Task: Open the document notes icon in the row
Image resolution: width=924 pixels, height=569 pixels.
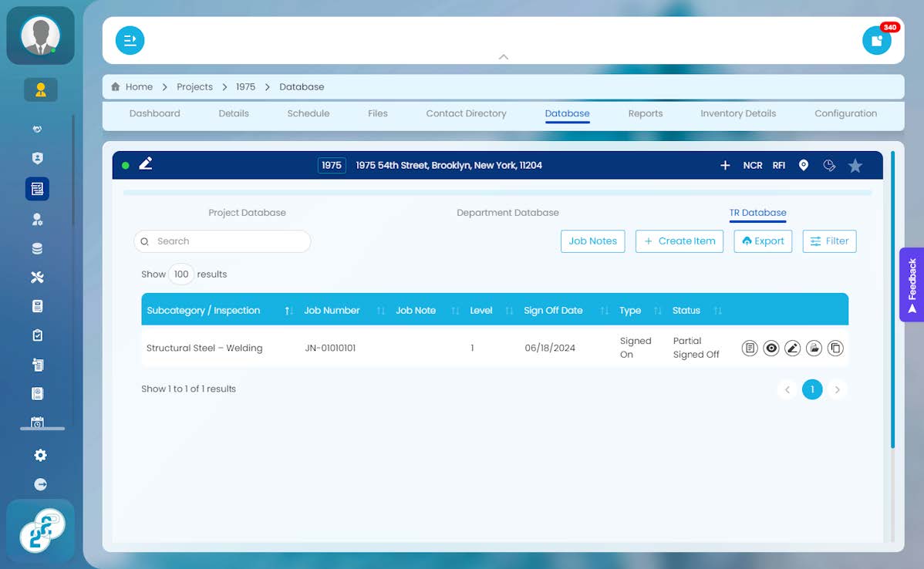Action: (x=750, y=348)
